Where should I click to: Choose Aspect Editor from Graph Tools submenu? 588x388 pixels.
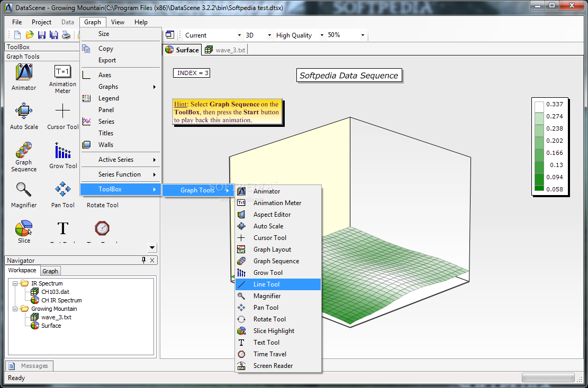[x=278, y=215]
